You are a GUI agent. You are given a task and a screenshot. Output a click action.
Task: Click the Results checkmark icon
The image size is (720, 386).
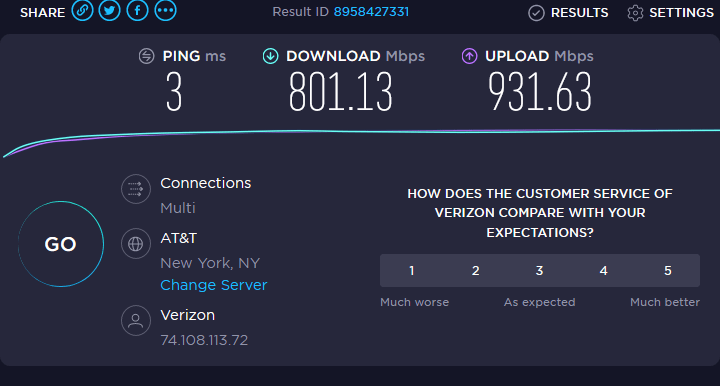tap(536, 13)
